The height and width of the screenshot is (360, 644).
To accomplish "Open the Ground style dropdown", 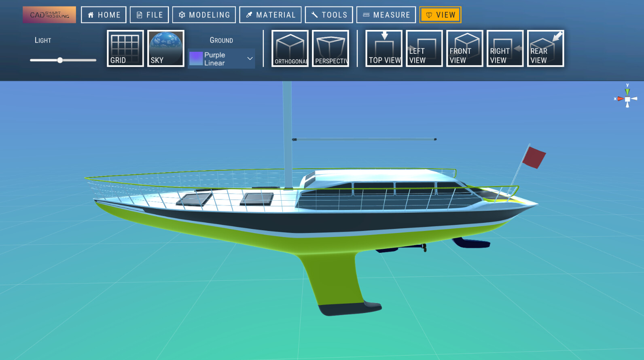I will point(221,59).
